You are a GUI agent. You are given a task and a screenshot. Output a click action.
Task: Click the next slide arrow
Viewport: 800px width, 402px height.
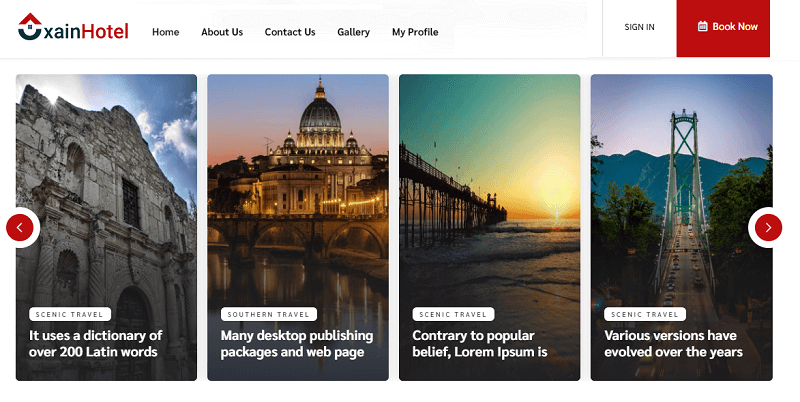point(767,228)
